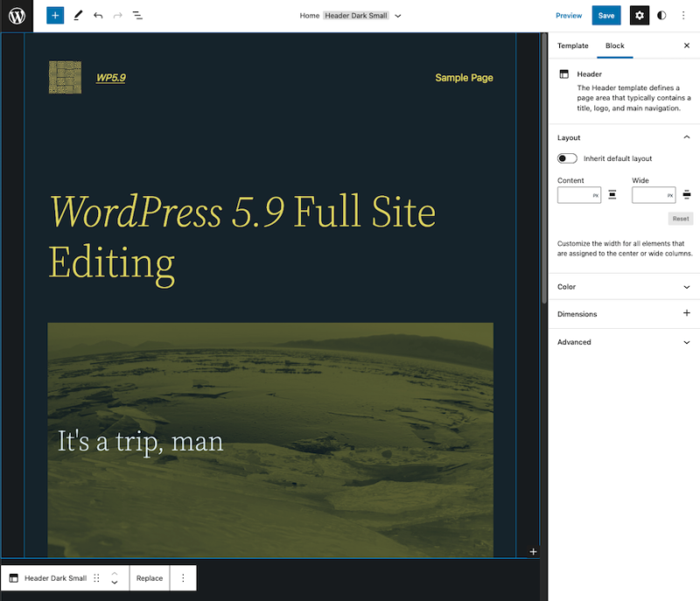Click the Preview link

click(x=569, y=16)
